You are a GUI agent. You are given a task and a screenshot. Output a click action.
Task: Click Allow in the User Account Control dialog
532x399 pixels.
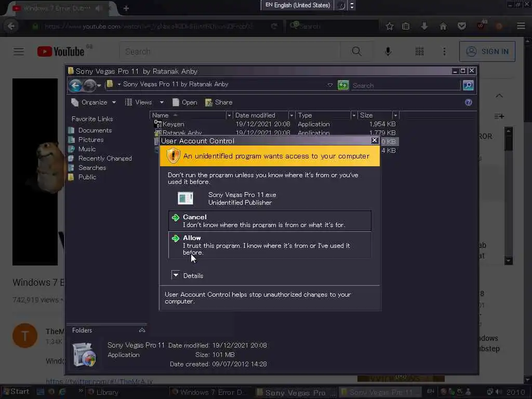pyautogui.click(x=270, y=245)
